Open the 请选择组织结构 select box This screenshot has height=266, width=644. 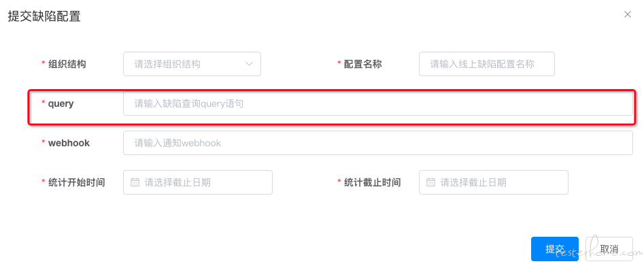pyautogui.click(x=192, y=64)
